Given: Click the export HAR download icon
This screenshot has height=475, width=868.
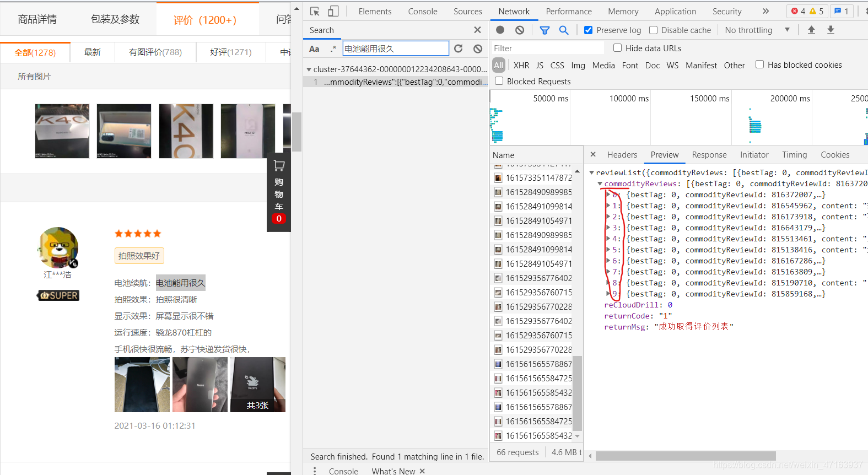Looking at the screenshot, I should pos(831,30).
